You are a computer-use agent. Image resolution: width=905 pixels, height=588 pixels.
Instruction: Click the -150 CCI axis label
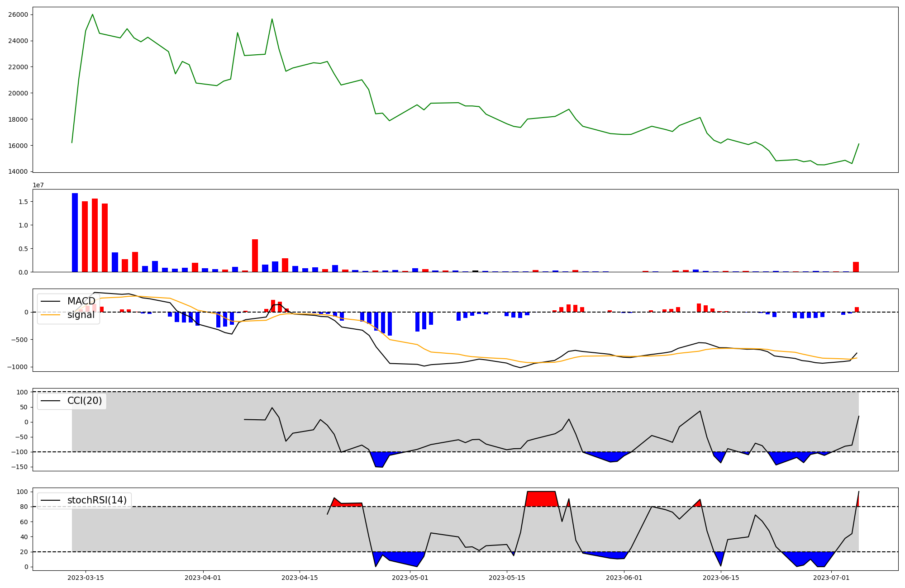tap(19, 467)
